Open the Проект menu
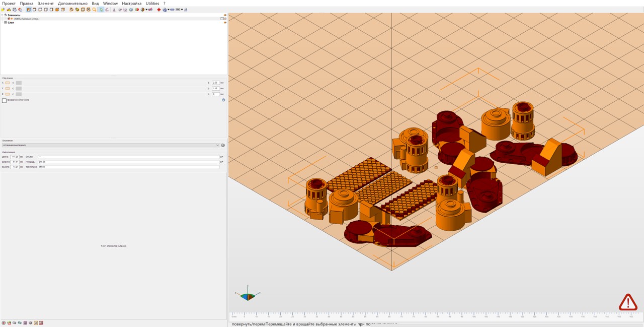644x327 pixels. pyautogui.click(x=9, y=4)
